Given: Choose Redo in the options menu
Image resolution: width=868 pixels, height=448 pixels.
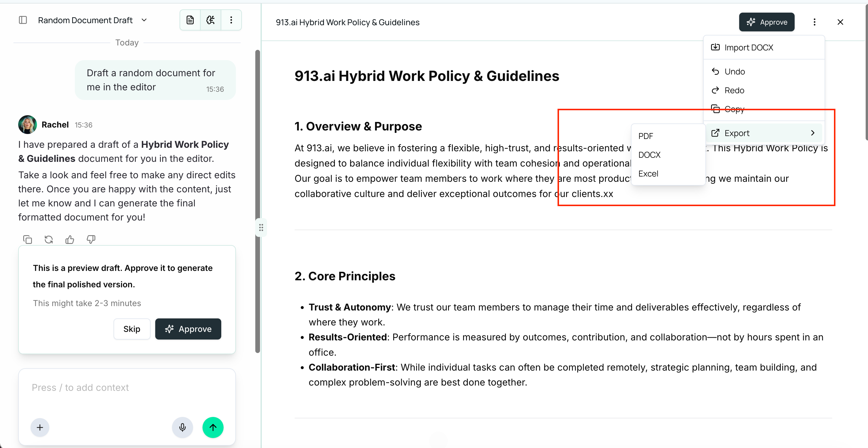Looking at the screenshot, I should tap(764, 90).
